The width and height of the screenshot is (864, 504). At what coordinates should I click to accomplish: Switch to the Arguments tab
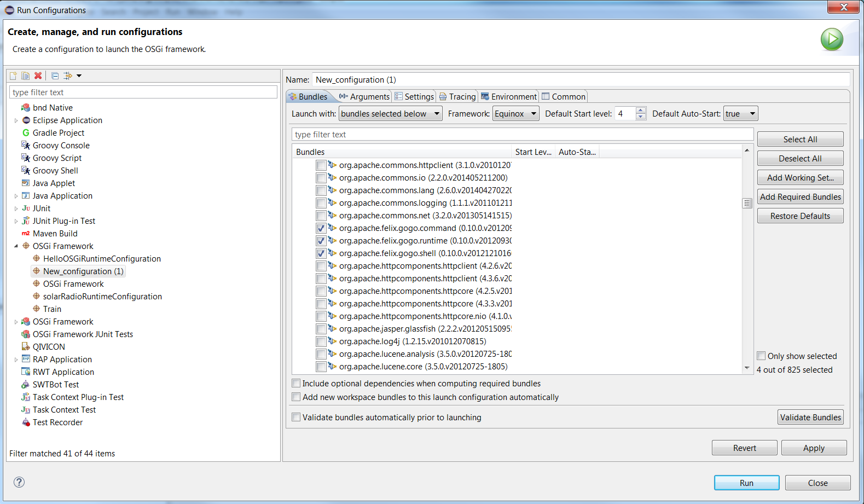point(364,97)
